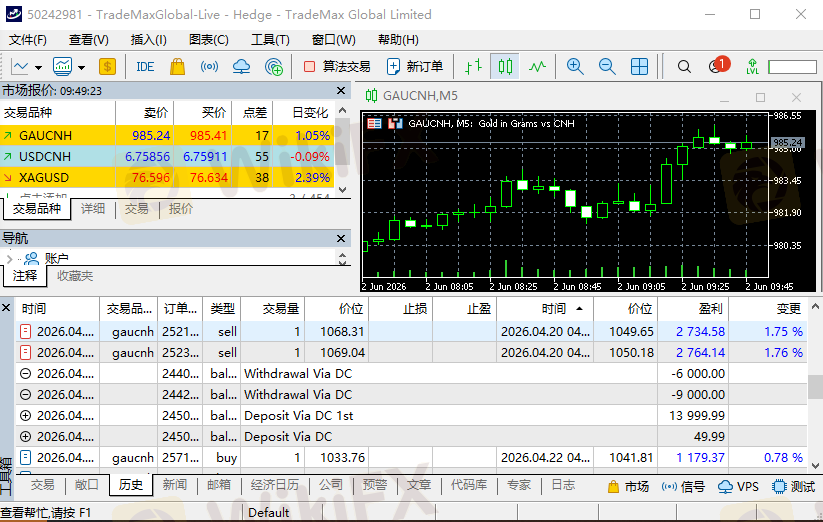
Task: Open the VPS cloud icon in toolbar
Action: click(x=241, y=67)
